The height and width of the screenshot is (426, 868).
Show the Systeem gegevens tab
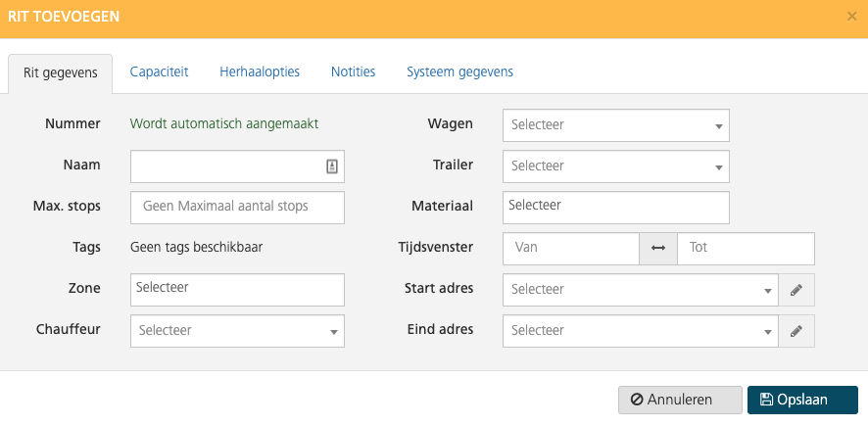pyautogui.click(x=460, y=71)
